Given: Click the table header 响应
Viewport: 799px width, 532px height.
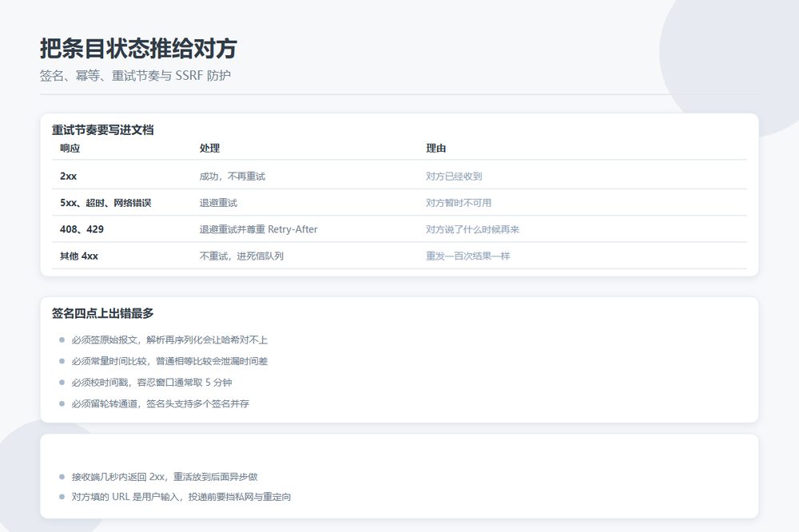Looking at the screenshot, I should click(70, 149).
